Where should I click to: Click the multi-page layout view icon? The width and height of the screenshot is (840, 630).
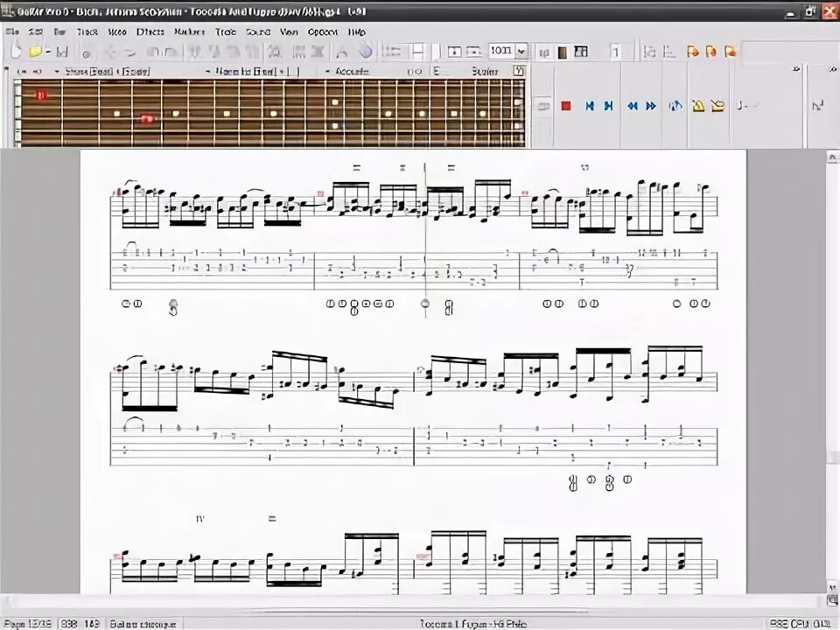click(x=581, y=52)
